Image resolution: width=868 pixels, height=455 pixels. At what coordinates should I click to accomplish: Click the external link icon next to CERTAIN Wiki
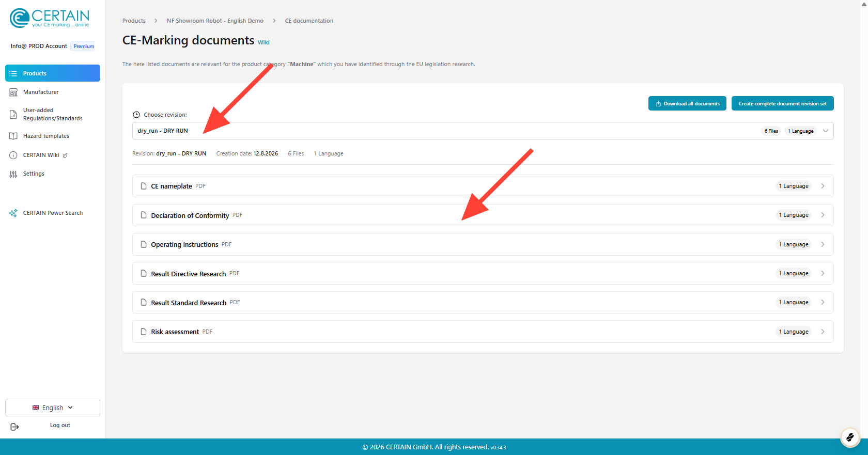tap(65, 155)
